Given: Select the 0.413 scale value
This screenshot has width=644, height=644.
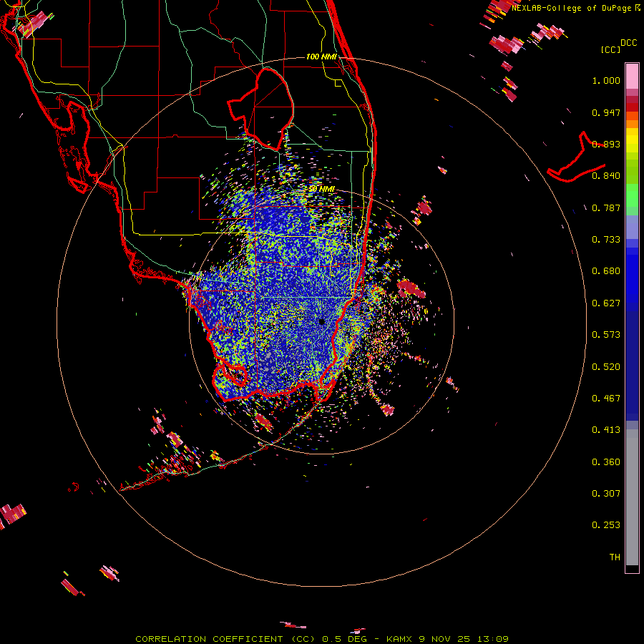Looking at the screenshot, I should click(x=606, y=430).
